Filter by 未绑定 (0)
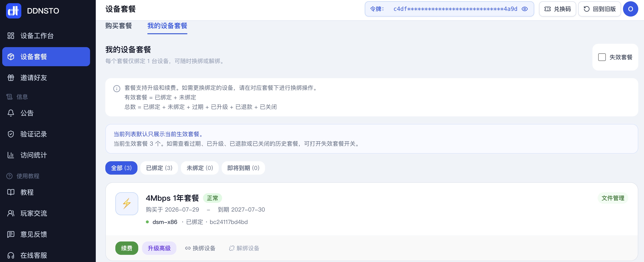Viewport: 644px width, 262px height. (x=200, y=168)
